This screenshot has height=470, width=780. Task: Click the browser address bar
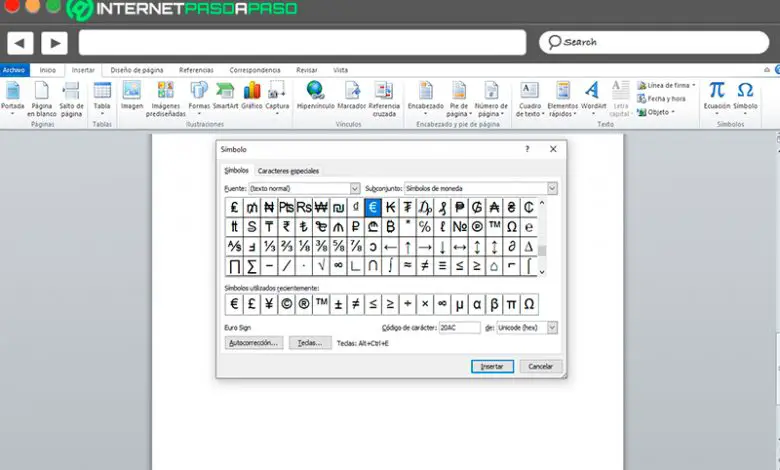tap(302, 43)
